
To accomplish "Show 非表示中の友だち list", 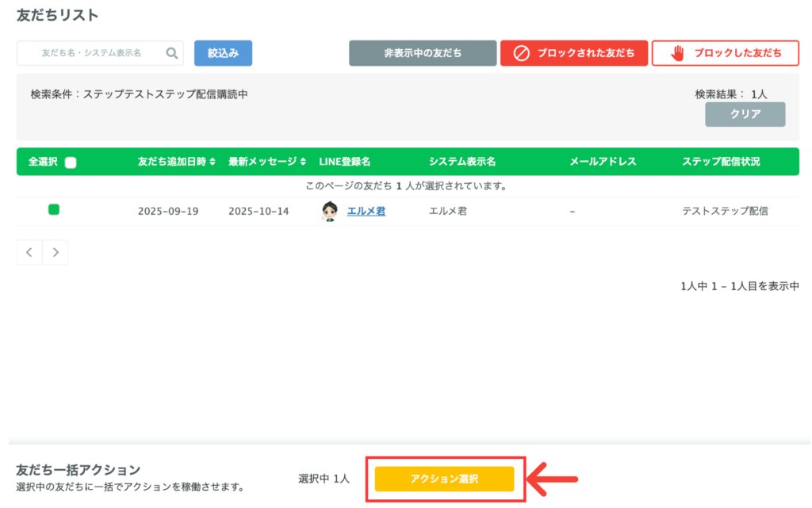I will click(x=423, y=53).
